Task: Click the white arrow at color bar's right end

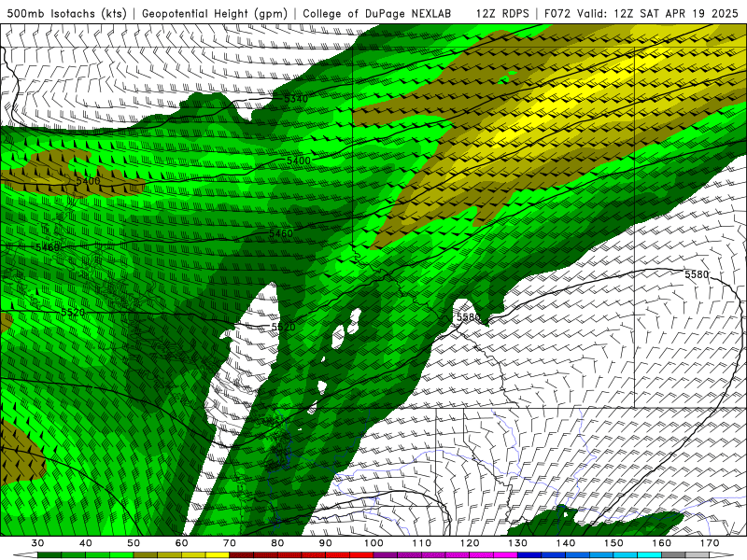Action: [722, 555]
